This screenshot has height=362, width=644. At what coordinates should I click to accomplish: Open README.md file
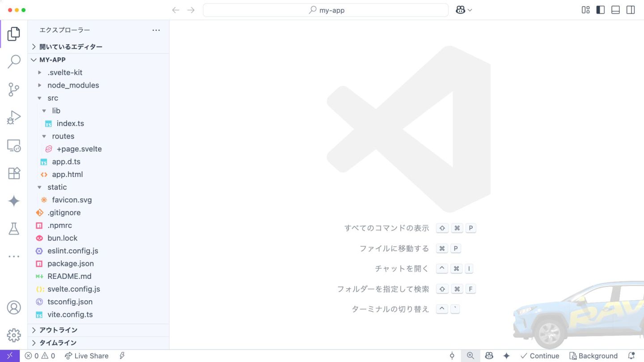pos(98,276)
